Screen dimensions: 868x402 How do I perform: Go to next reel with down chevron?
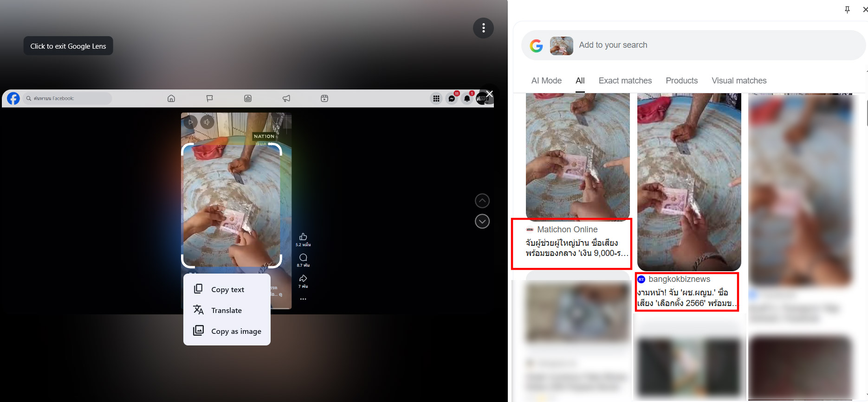pyautogui.click(x=482, y=222)
